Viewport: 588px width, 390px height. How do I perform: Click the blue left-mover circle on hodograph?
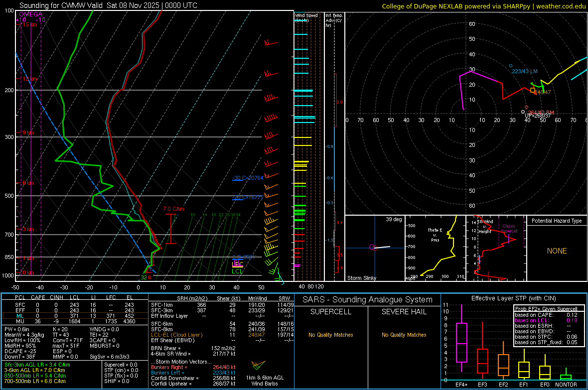point(510,66)
